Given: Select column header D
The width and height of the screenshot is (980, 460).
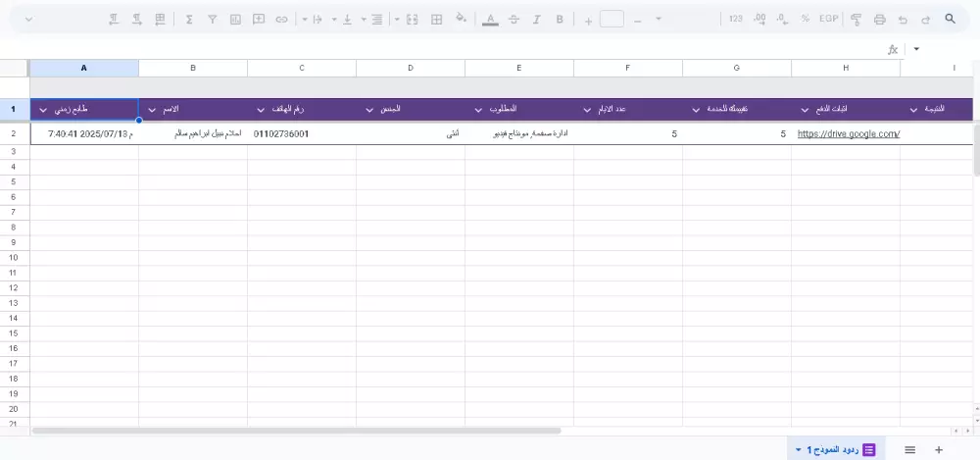Looking at the screenshot, I should [x=411, y=68].
